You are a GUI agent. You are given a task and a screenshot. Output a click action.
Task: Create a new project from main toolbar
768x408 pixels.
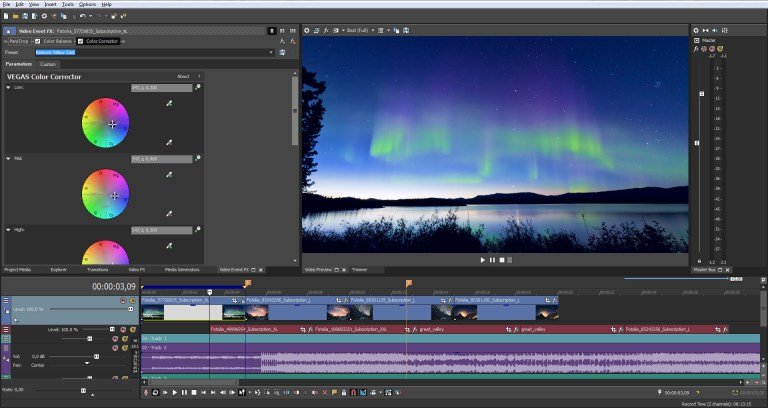click(x=6, y=16)
